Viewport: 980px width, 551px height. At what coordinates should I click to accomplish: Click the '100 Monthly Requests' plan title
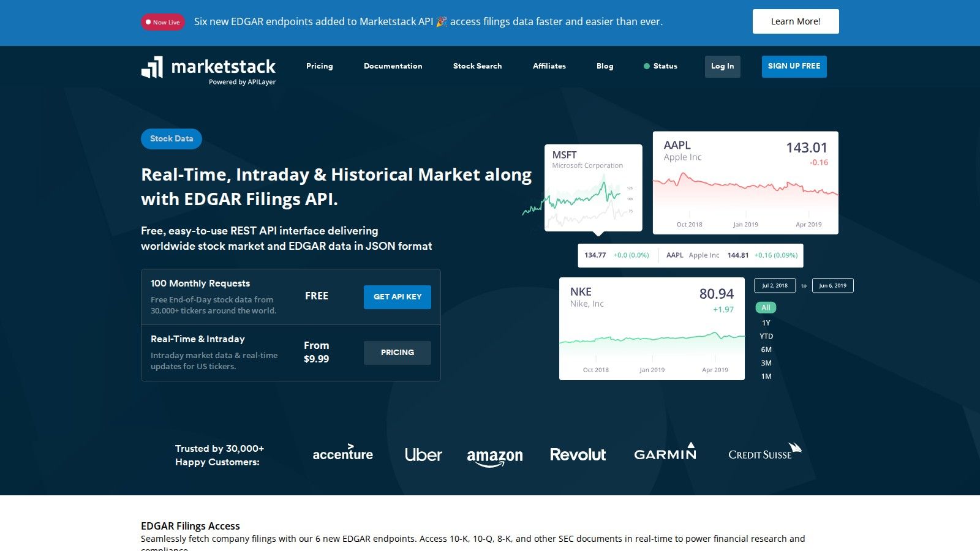pos(200,283)
